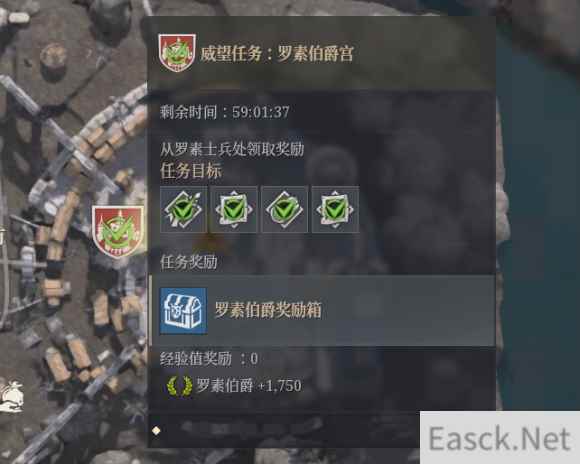Click the white pouch-shaped marker on the map

pyautogui.click(x=11, y=397)
